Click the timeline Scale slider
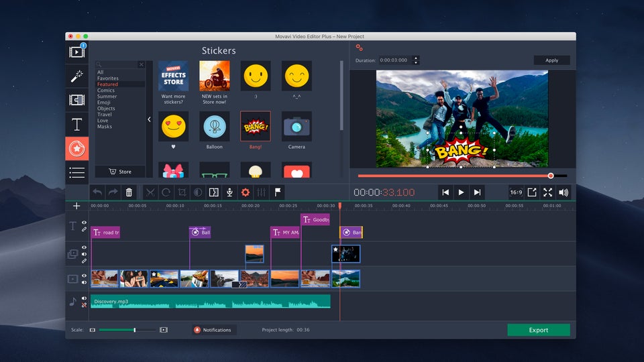644x362 pixels. (x=127, y=330)
